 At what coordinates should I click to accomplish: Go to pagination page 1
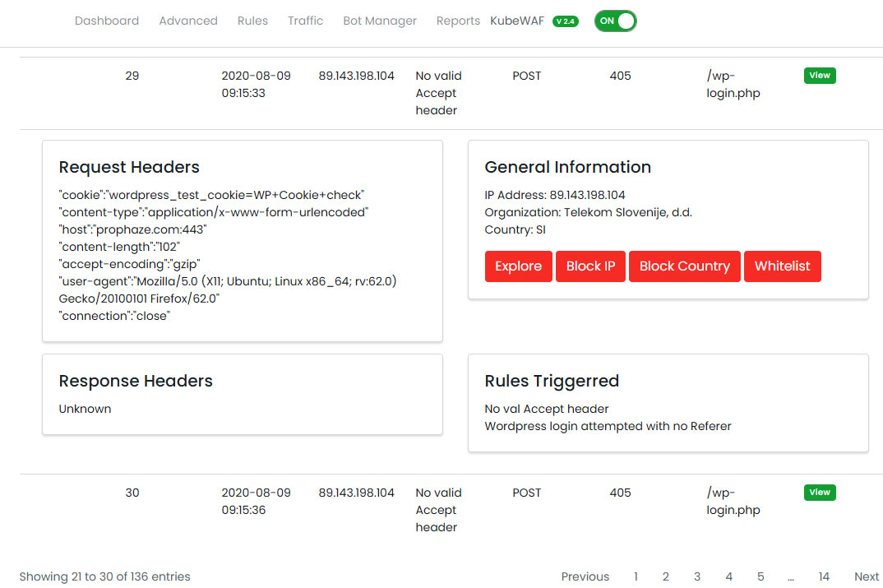tap(636, 576)
